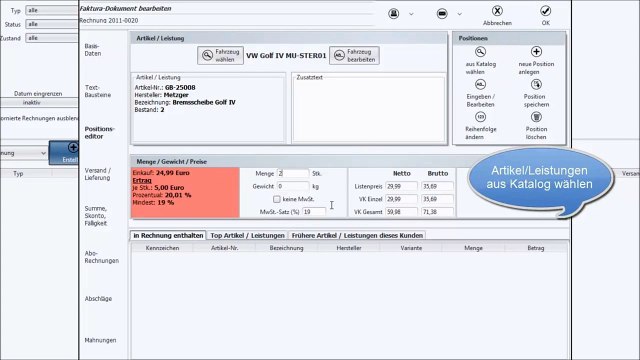Click inaktiv button under Datum eingrenzen
The height and width of the screenshot is (360, 640).
coord(39,102)
